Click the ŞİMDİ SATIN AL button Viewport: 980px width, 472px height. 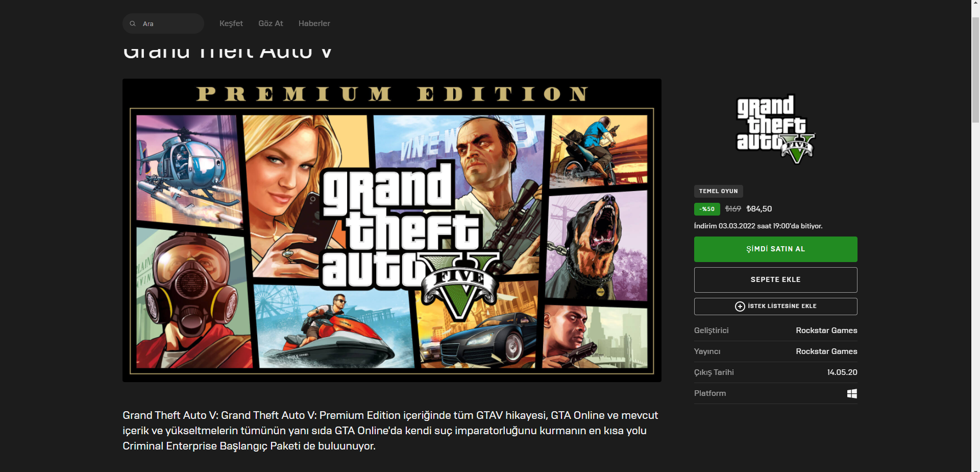775,249
